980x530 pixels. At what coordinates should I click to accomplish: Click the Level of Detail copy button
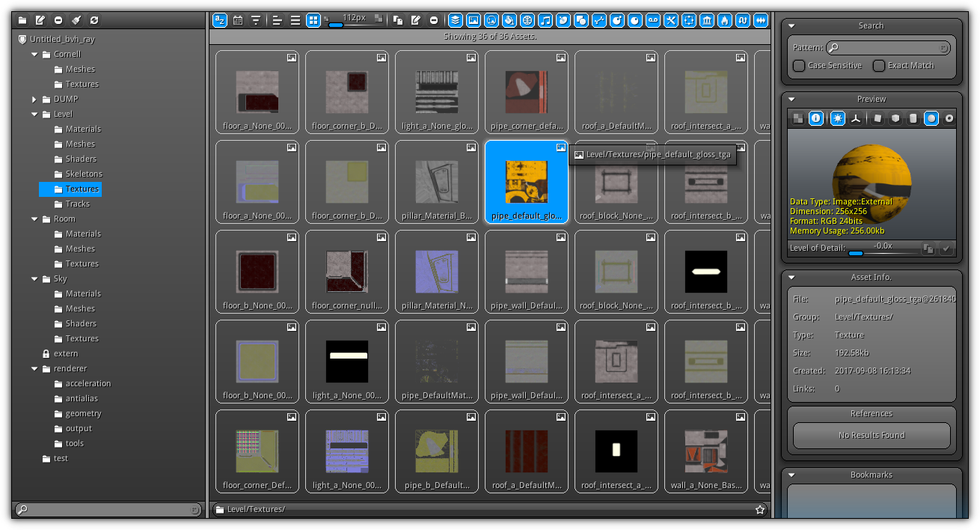928,249
